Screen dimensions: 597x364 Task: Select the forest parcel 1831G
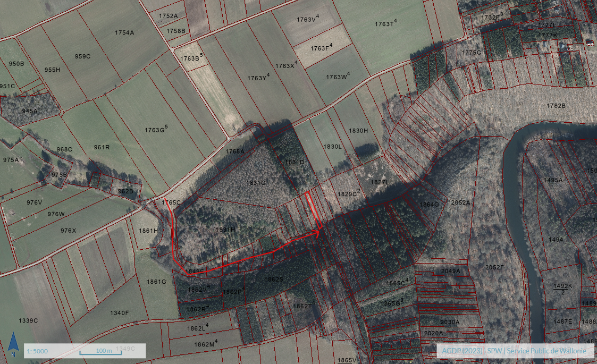pos(255,183)
